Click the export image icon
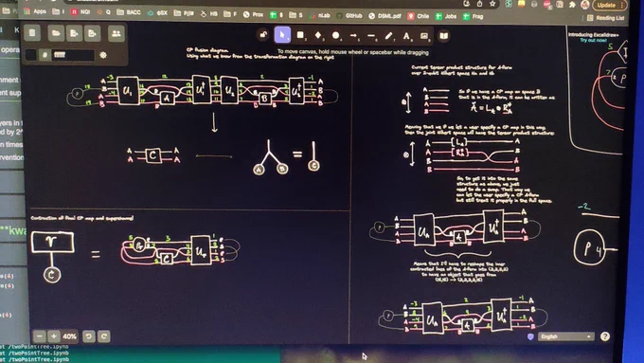 pos(93,33)
